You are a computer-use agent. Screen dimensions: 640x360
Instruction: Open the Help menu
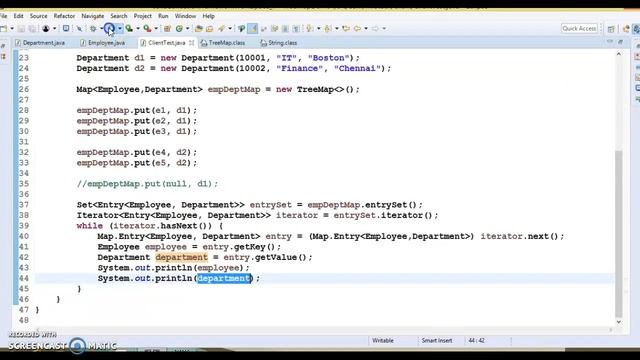click(x=208, y=16)
